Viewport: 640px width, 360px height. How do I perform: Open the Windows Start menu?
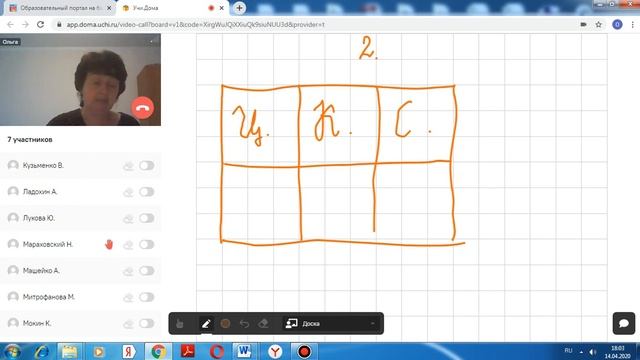pyautogui.click(x=12, y=351)
